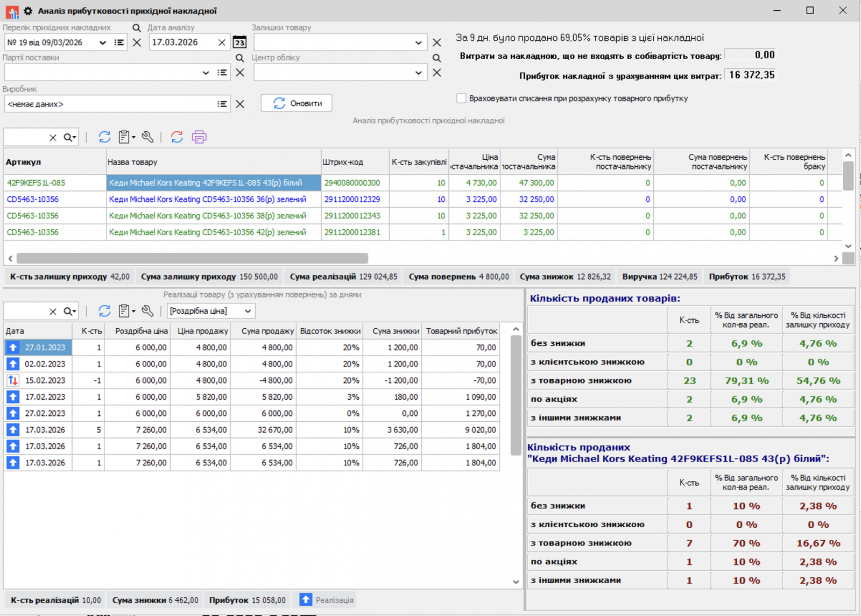Click the refresh icon above the invoice table
The width and height of the screenshot is (861, 616).
[x=105, y=137]
